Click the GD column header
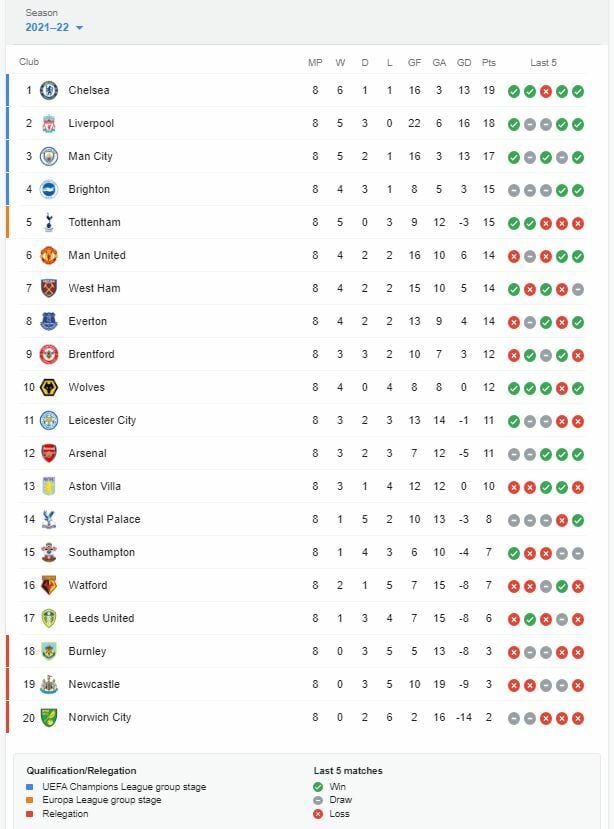Image resolution: width=614 pixels, height=829 pixels. (x=464, y=62)
